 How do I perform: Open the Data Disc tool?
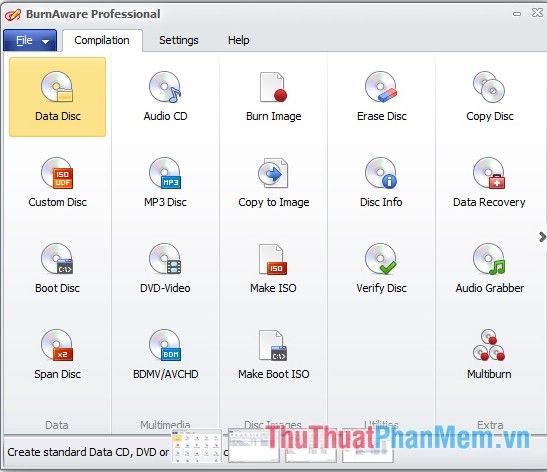[x=58, y=97]
